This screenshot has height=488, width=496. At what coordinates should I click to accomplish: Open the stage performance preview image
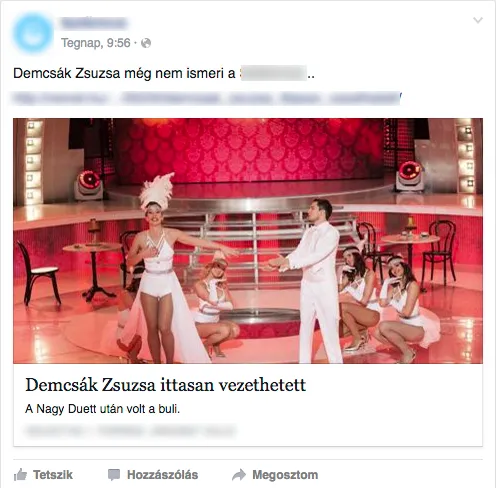point(248,241)
